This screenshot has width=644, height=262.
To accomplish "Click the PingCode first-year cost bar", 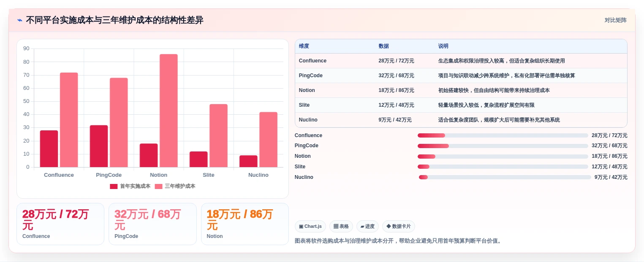I will (x=99, y=146).
